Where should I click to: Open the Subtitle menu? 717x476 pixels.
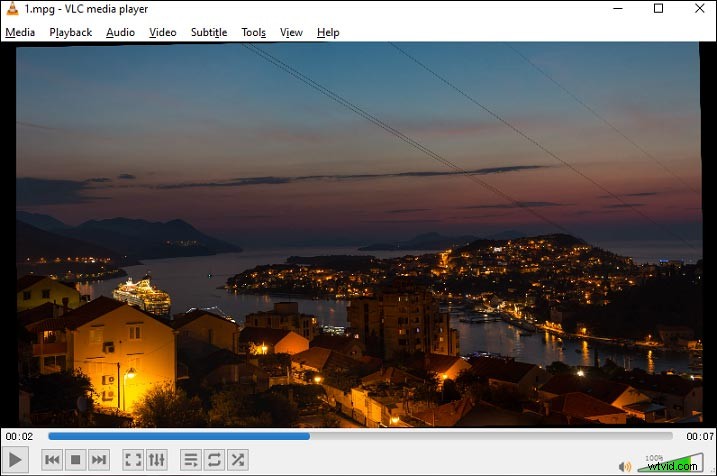[209, 32]
